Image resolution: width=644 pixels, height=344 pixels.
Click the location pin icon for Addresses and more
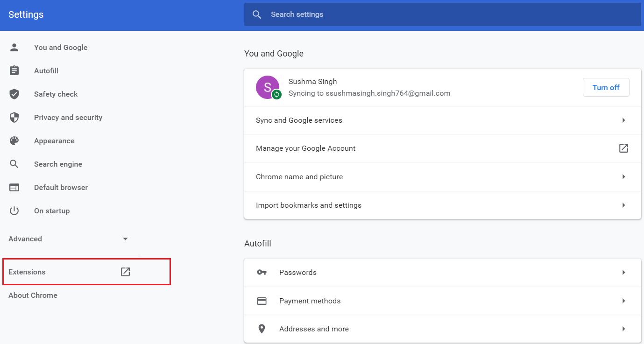click(x=262, y=329)
